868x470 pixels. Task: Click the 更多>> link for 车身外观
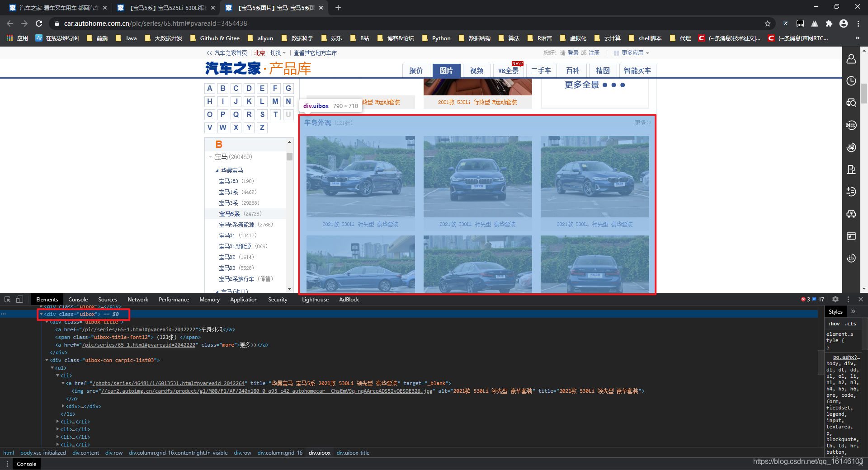(643, 122)
